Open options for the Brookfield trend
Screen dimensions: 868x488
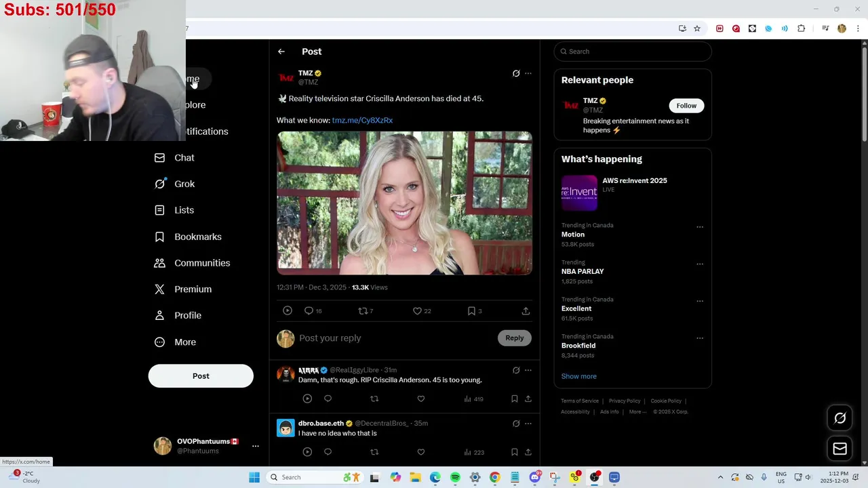(700, 338)
